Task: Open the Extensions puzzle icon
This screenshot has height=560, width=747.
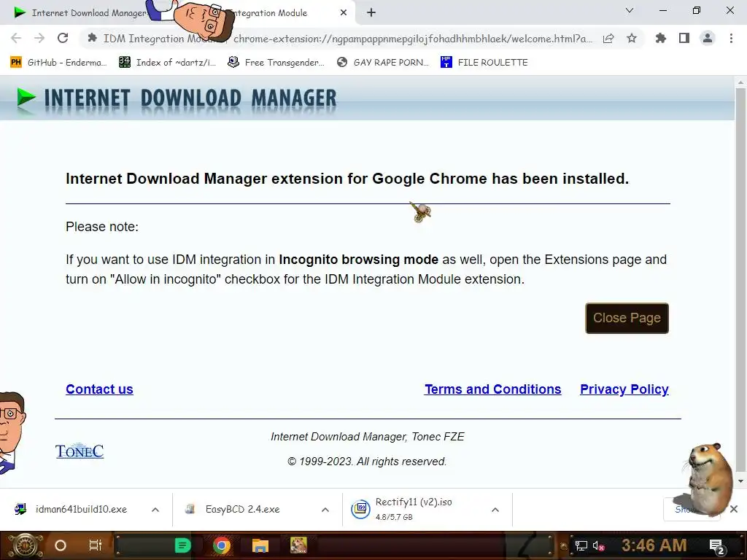Action: click(x=660, y=38)
